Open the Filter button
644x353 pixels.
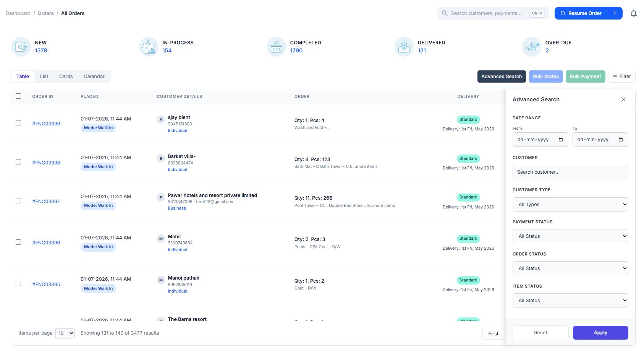point(622,76)
